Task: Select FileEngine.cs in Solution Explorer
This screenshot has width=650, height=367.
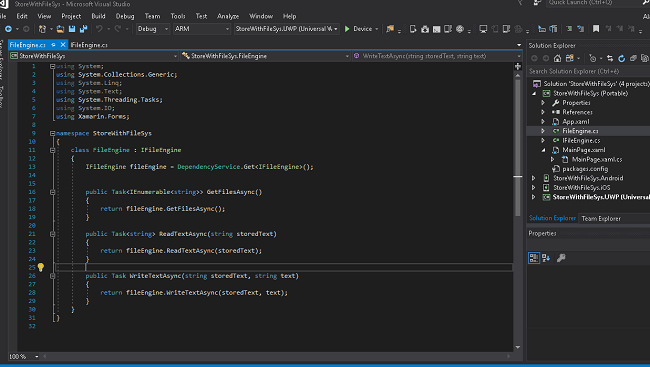Action: pyautogui.click(x=580, y=131)
